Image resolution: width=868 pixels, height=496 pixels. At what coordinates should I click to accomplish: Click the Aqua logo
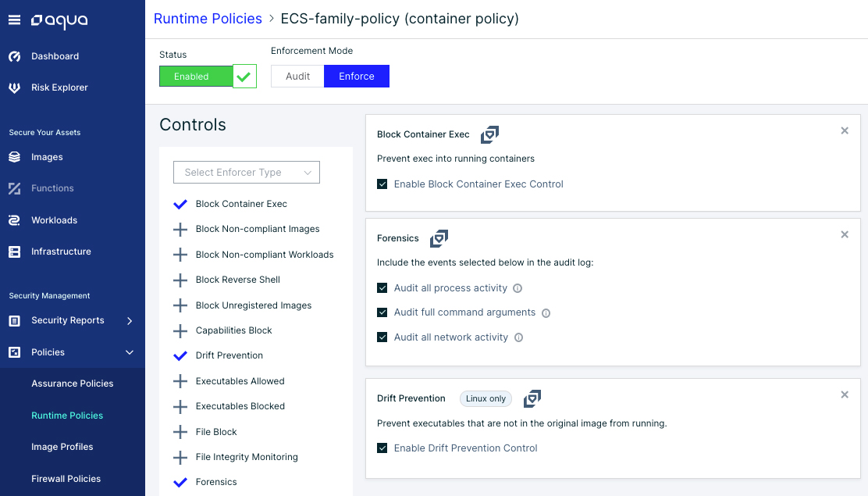pos(59,20)
